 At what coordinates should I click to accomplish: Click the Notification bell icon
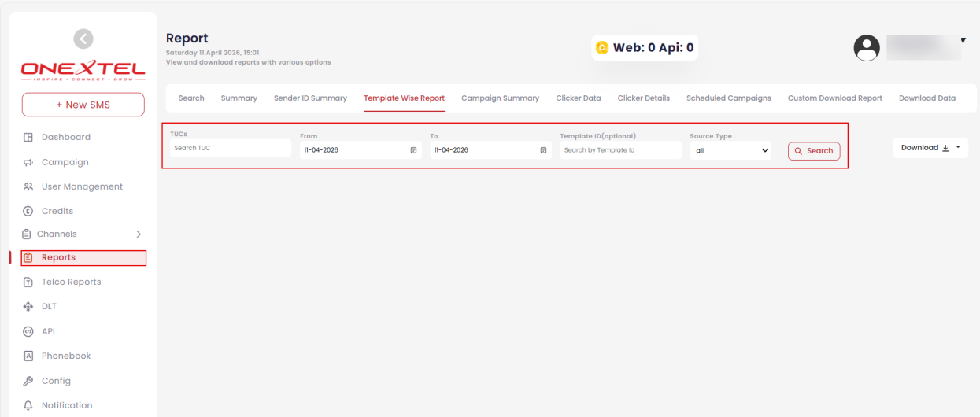point(28,405)
